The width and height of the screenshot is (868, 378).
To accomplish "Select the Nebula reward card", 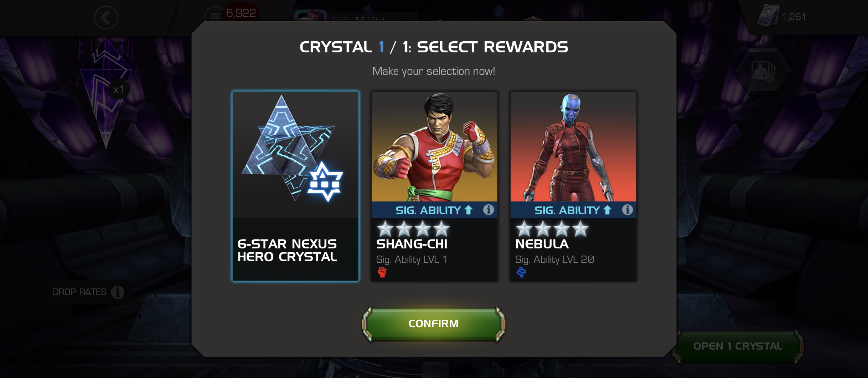I will [573, 186].
